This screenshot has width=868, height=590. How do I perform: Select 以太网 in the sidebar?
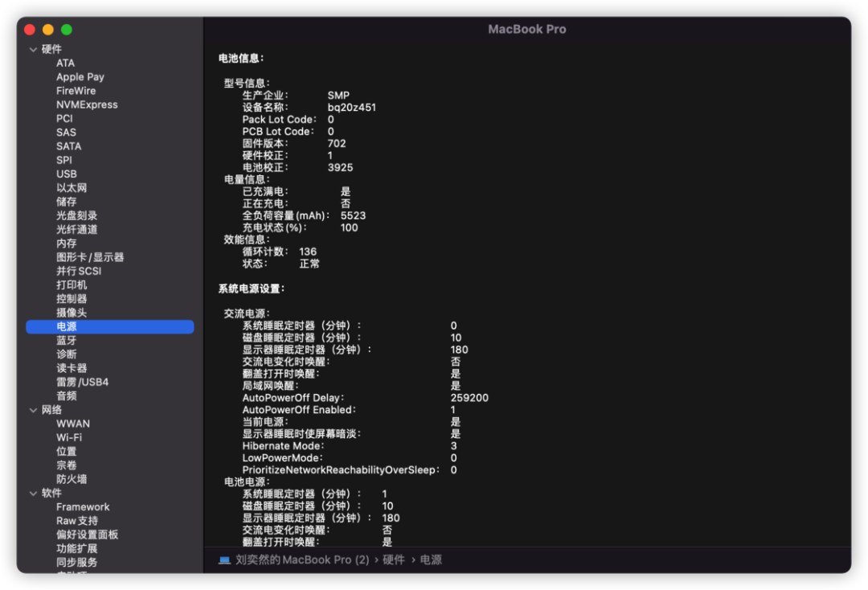coord(72,187)
